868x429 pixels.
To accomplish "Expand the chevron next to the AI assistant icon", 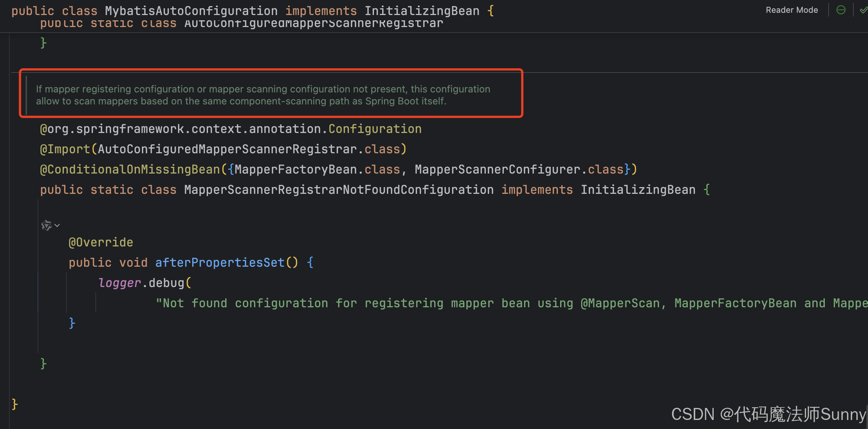I will 57,225.
